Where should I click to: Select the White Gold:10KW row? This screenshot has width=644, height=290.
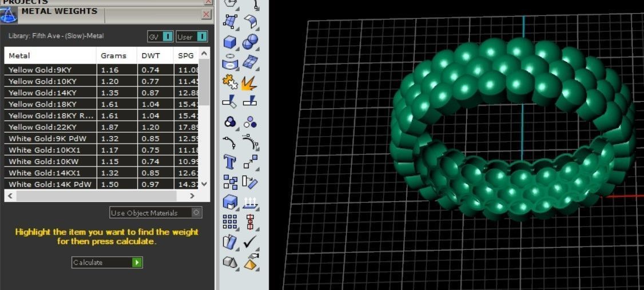pyautogui.click(x=101, y=161)
